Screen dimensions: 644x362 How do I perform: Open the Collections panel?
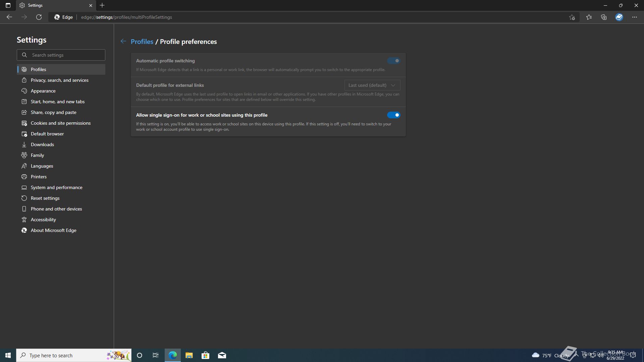pos(604,17)
